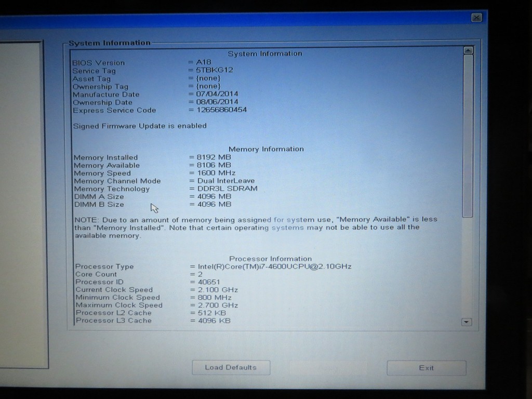Click the Memory Information heading

click(x=267, y=149)
